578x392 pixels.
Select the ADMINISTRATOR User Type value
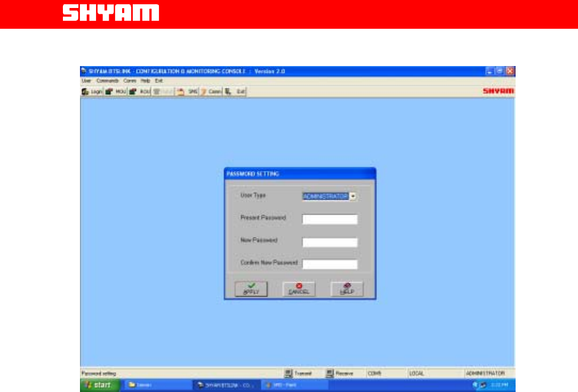(x=325, y=197)
